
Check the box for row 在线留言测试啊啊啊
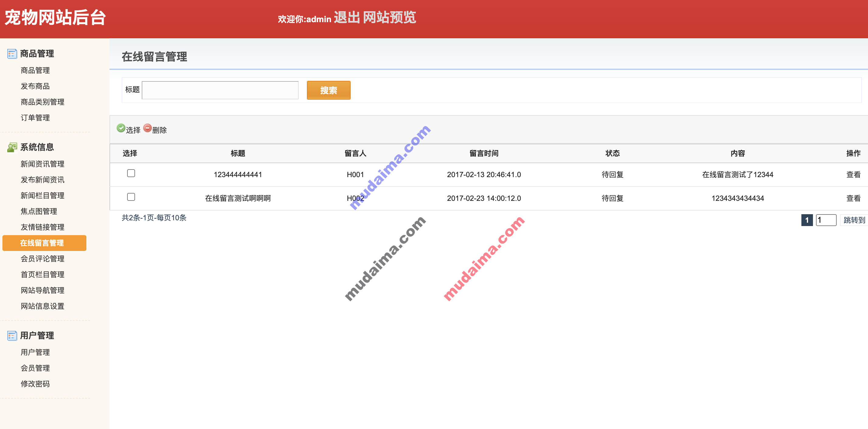tap(131, 197)
